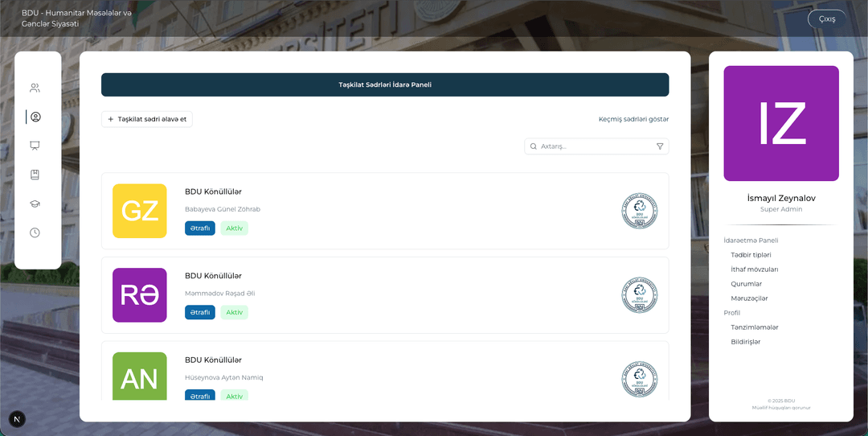
Task: Click Aktiv badge on Babayeva Günel card
Action: [234, 228]
